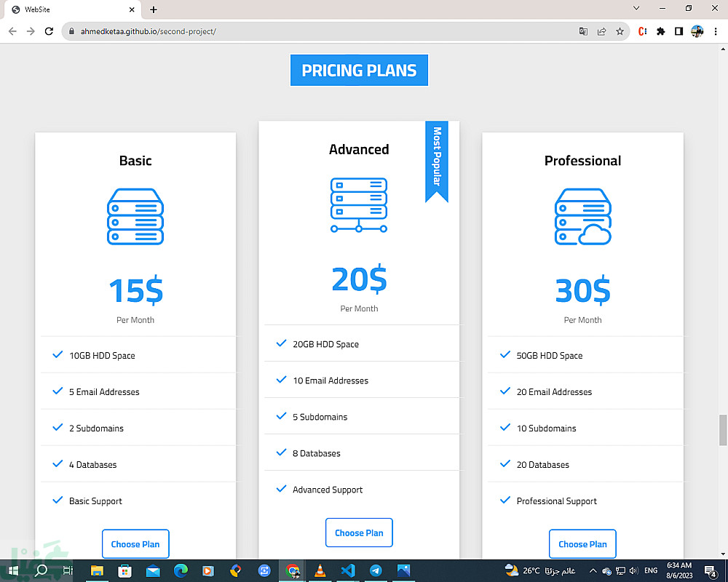
Task: Go forward in browser history
Action: click(31, 31)
